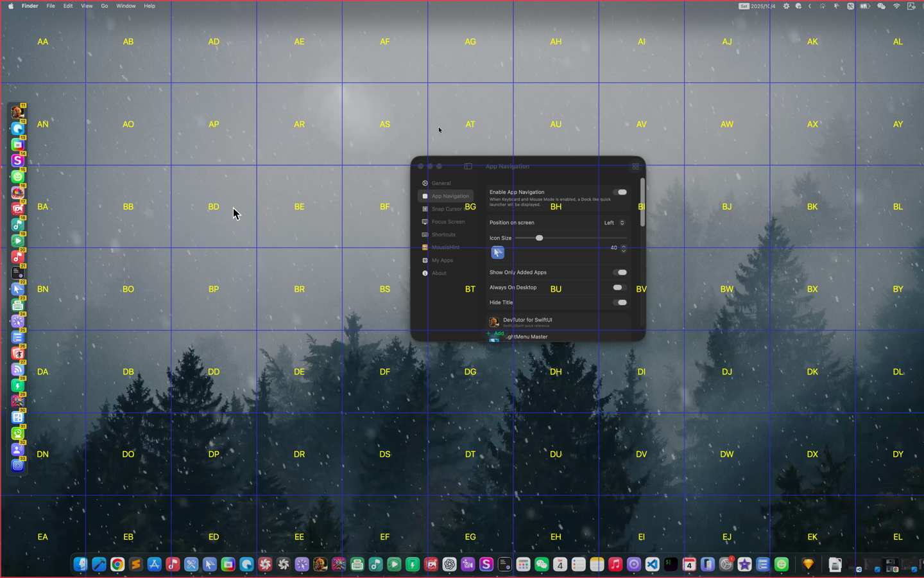Launch Visual Studio Code from the Dock
The height and width of the screenshot is (578, 924).
(x=652, y=565)
